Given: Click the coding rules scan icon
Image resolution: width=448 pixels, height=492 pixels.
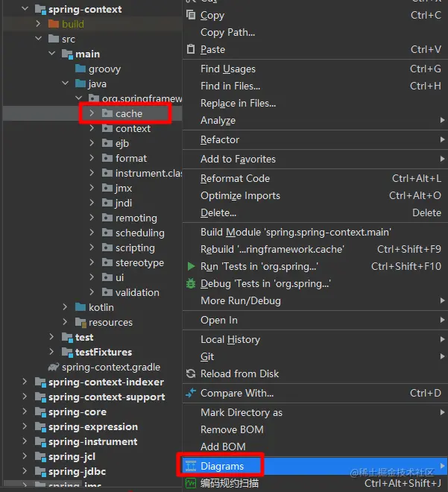Looking at the screenshot, I should pyautogui.click(x=191, y=483).
